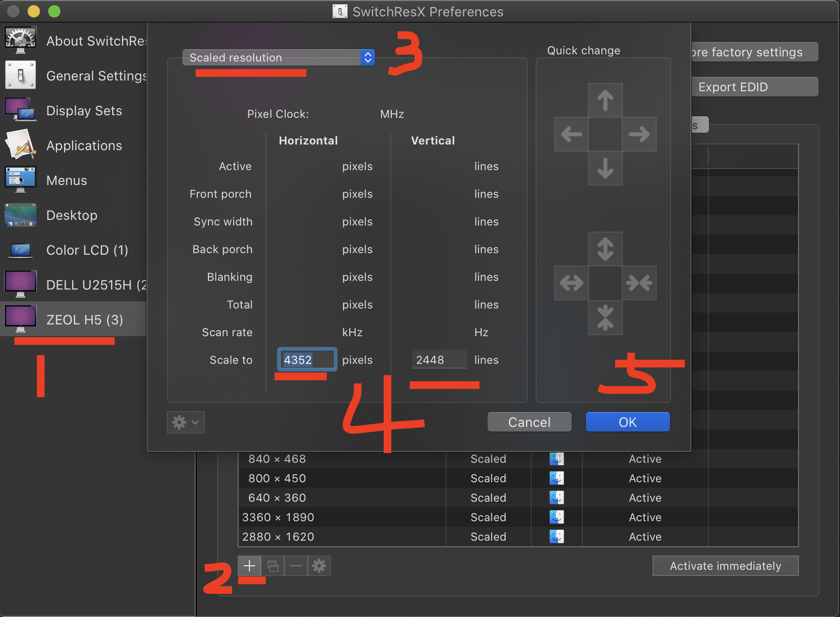Image resolution: width=840 pixels, height=617 pixels.
Task: Click the horizontal shrink arrows icon
Action: point(639,282)
